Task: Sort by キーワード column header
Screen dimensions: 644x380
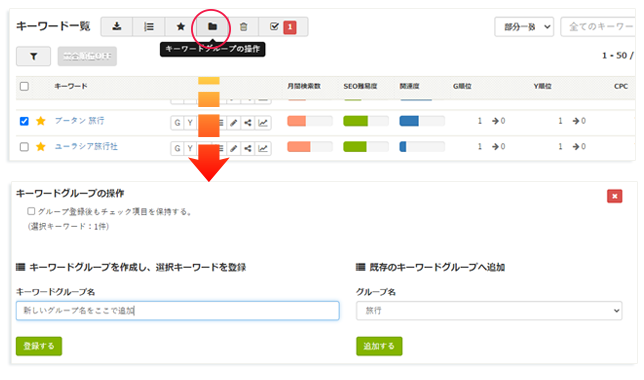Action: pos(71,86)
